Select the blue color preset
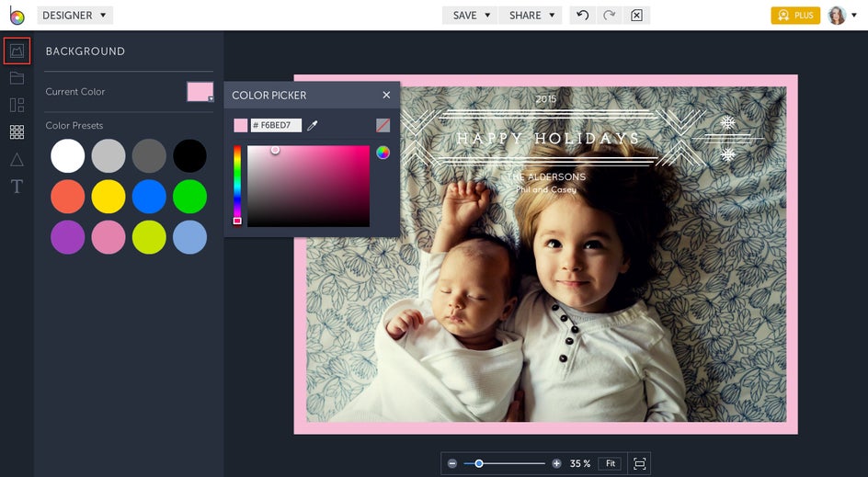The image size is (868, 477). point(149,197)
